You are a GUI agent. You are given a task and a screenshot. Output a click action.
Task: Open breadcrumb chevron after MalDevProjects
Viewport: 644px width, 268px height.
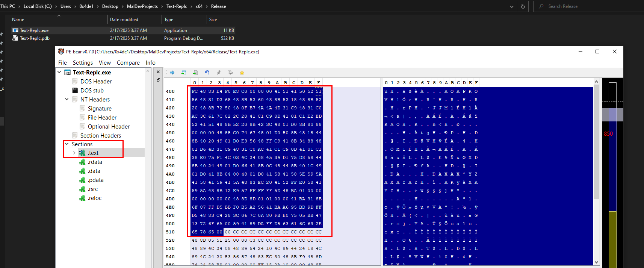point(162,6)
